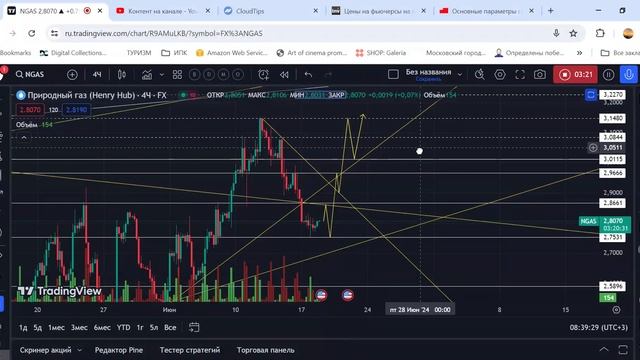The image size is (640, 360).
Task: Open chart settings hexagon icon
Action: pyautogui.click(x=500, y=74)
